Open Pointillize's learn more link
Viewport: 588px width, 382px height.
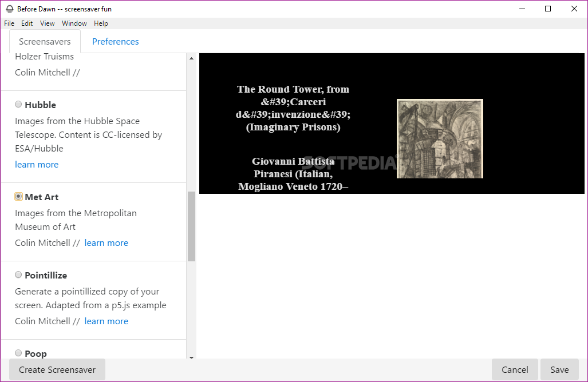point(106,321)
